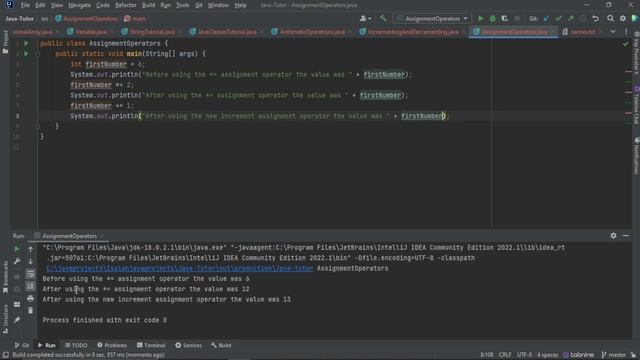Rerun program in the Run panel
This screenshot has height=360, width=640.
17,249
